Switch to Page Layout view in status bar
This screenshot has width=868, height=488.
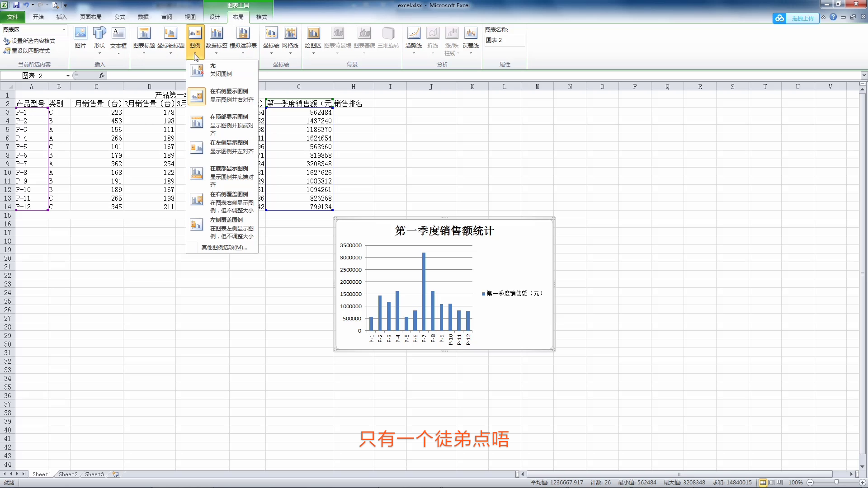point(772,483)
